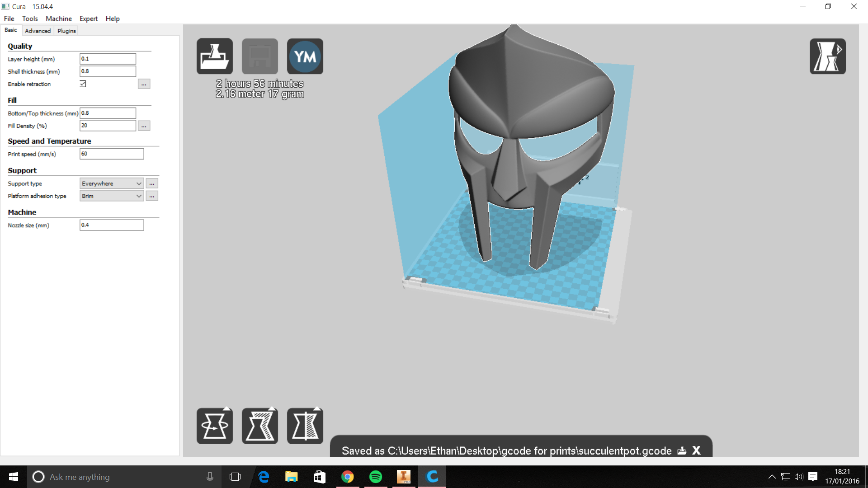
Task: Open Support type settings ellipsis button
Action: tap(152, 183)
